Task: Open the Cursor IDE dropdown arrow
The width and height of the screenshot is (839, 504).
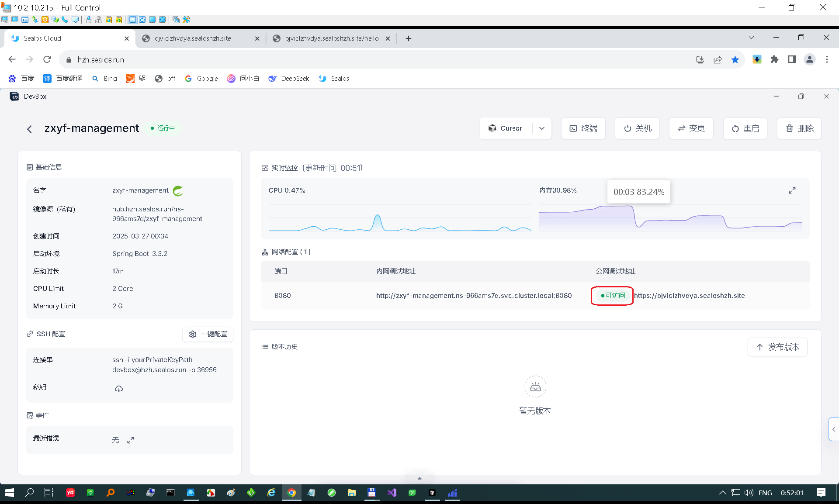Action: [x=542, y=128]
